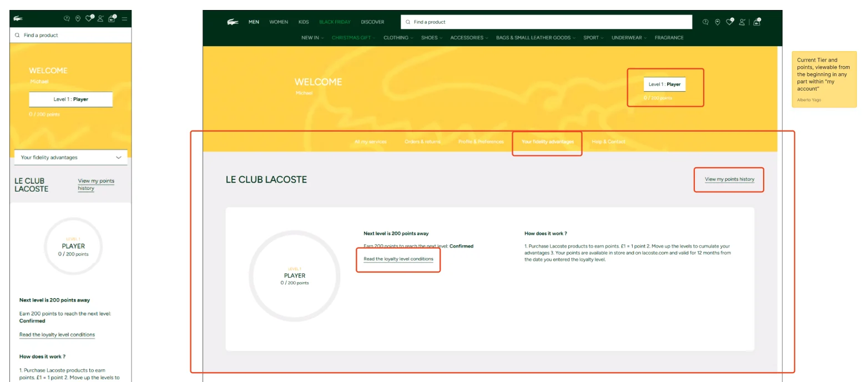Select WOMEN in top navigation

pyautogui.click(x=279, y=22)
